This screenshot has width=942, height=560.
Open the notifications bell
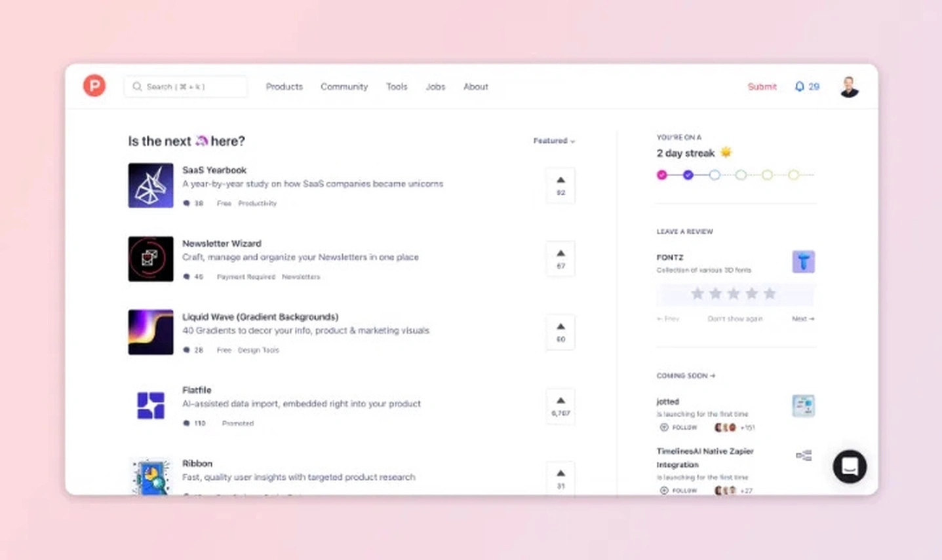(799, 86)
